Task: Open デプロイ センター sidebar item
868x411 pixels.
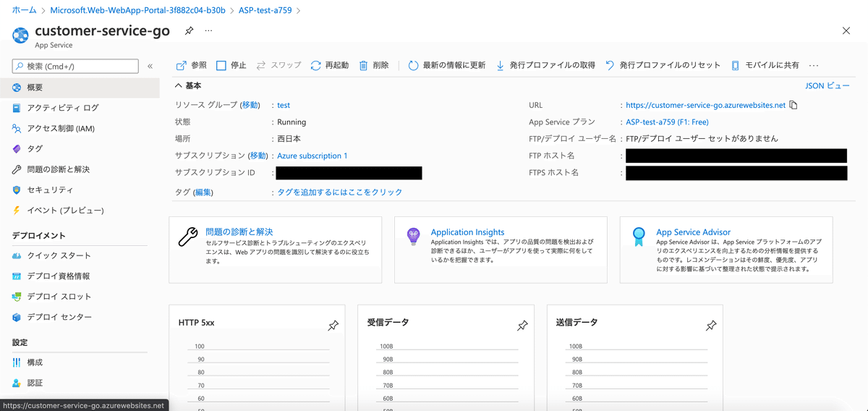Action: tap(80, 317)
